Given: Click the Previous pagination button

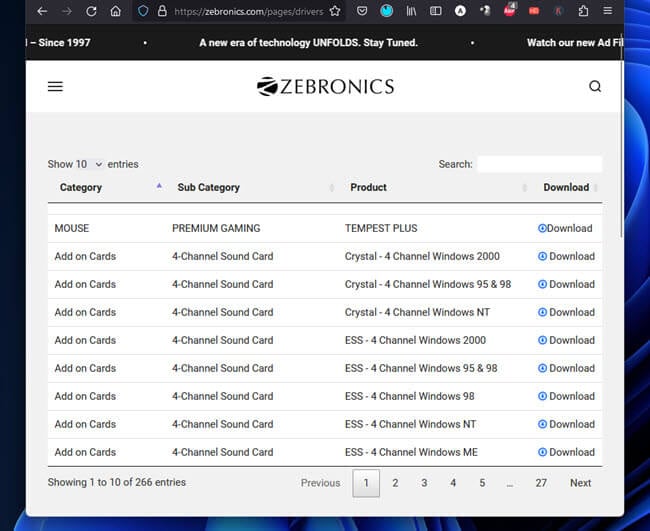Looking at the screenshot, I should point(320,483).
